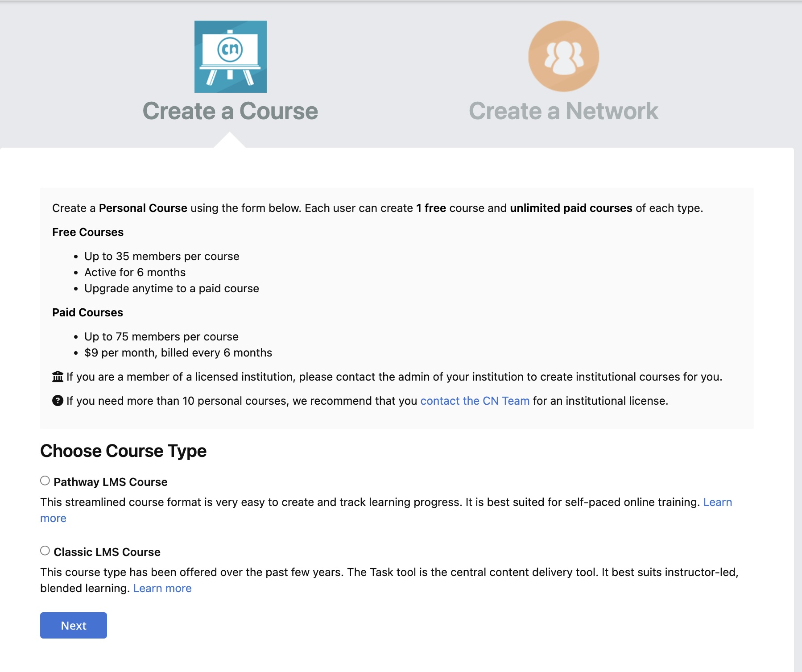
Task: Click the Choose Course Type heading
Action: (x=124, y=451)
